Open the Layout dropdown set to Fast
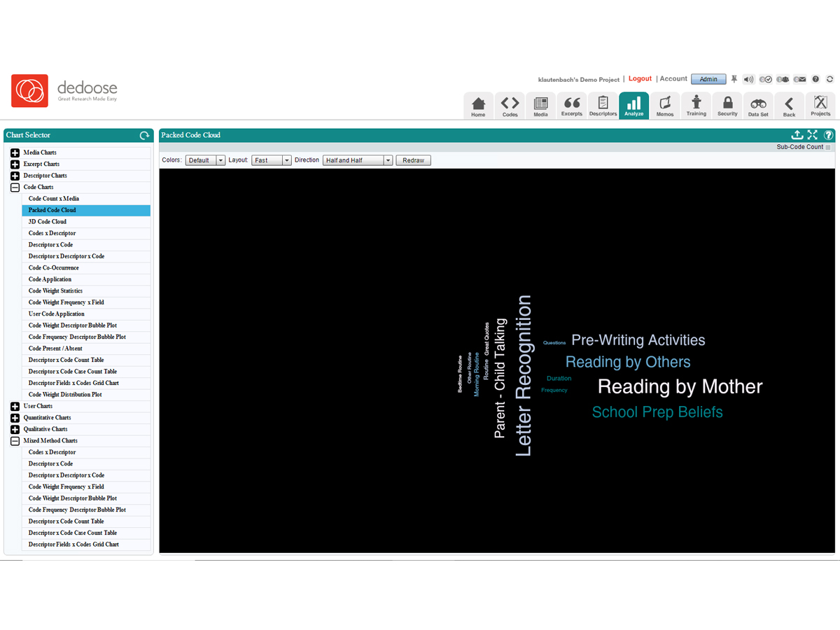 coord(272,160)
